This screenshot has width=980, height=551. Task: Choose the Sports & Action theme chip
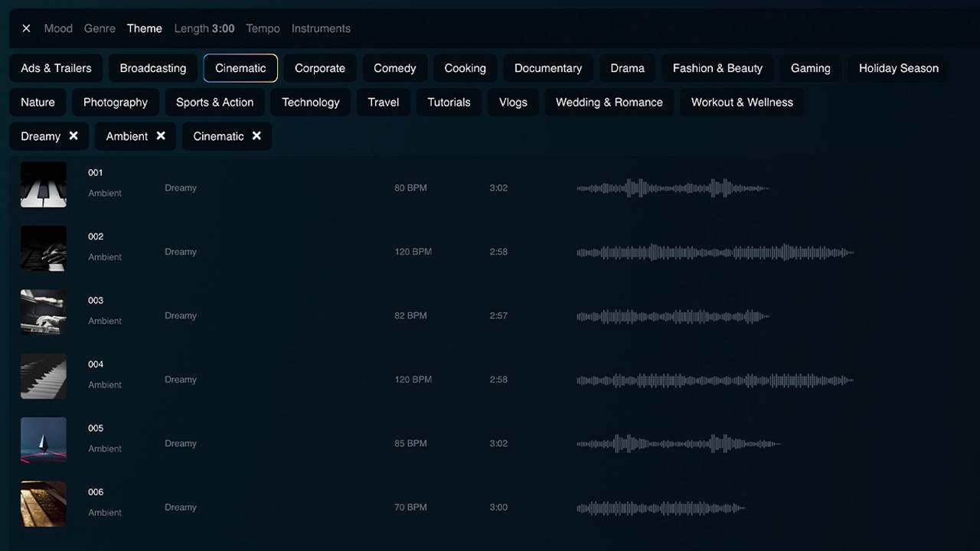pos(215,102)
